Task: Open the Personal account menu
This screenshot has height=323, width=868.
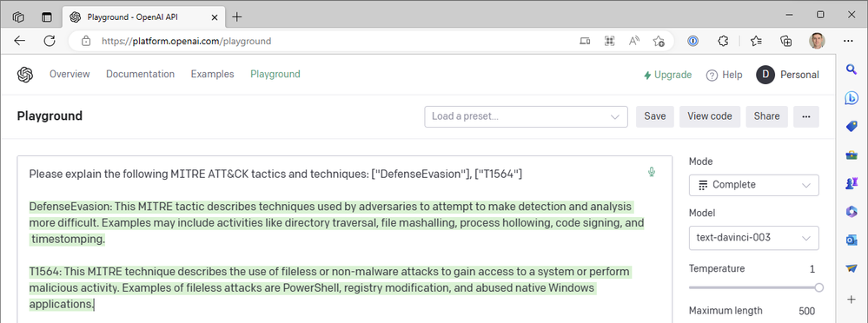Action: click(787, 75)
